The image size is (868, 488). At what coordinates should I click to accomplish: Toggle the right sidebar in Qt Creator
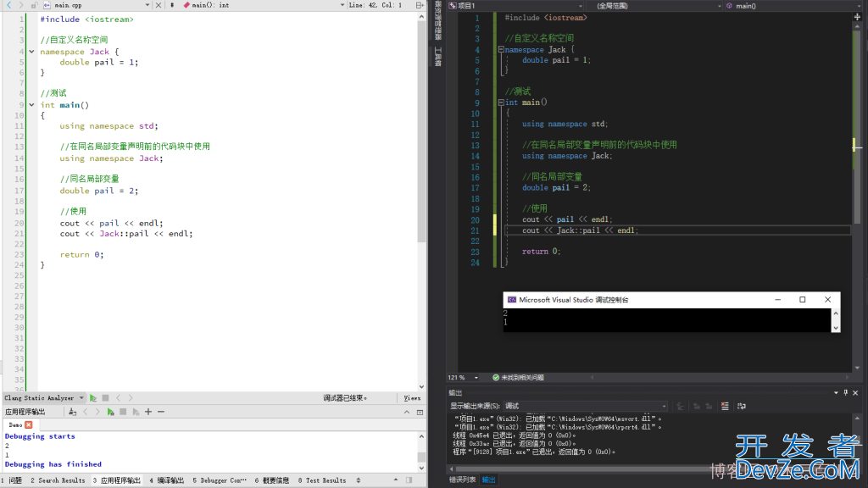[409, 480]
